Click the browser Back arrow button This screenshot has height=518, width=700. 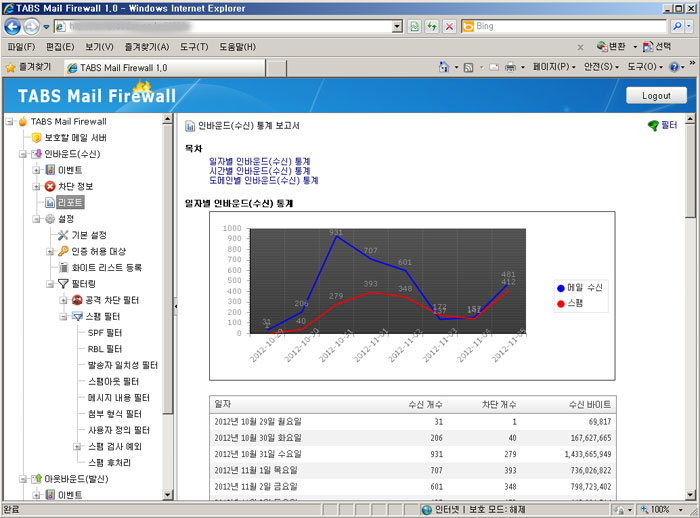point(12,27)
